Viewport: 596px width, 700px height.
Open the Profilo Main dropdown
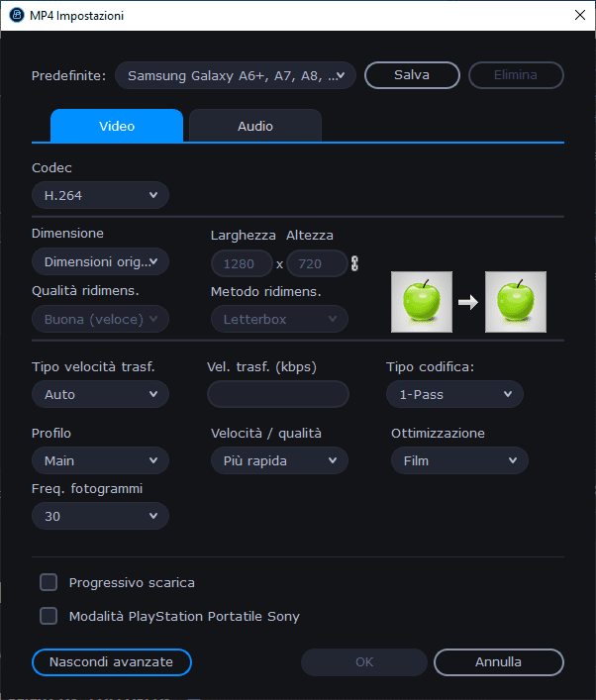100,460
